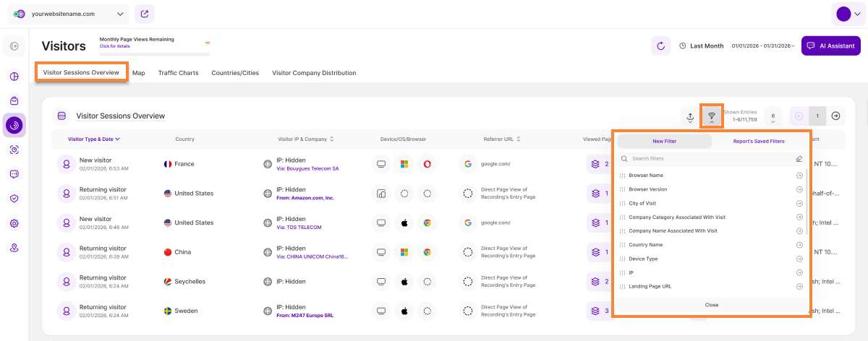Screen dimensions: 868x341
Task: Click the Search filters input field
Action: coord(705,158)
